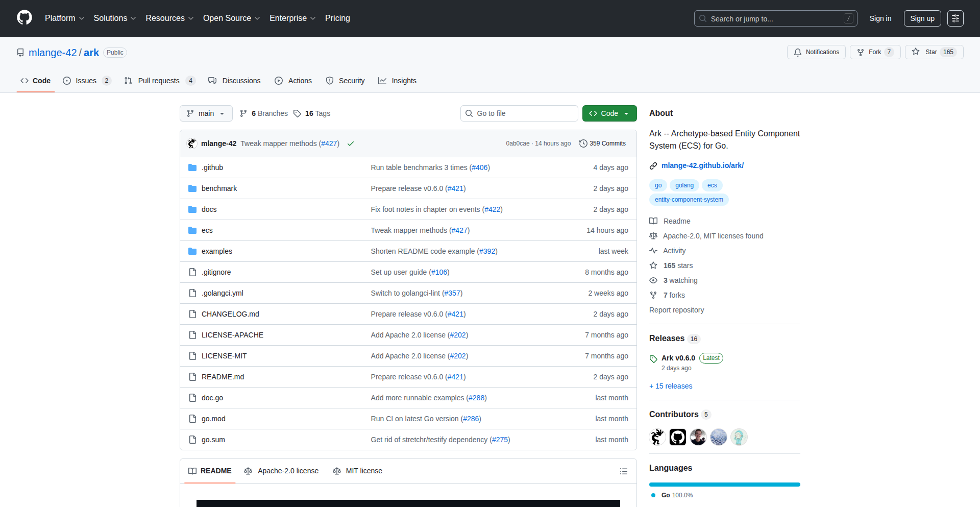Click the examples folder icon
Screen dimensions: 980x507
(192, 251)
